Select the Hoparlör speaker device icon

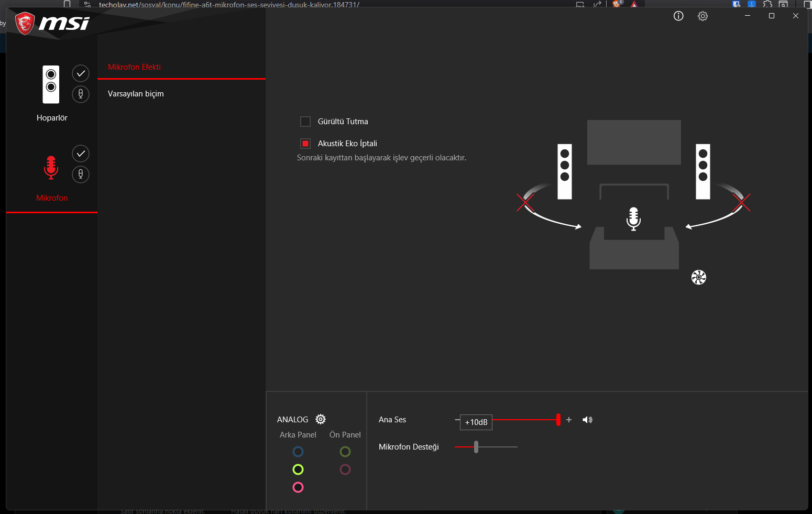[x=51, y=84]
